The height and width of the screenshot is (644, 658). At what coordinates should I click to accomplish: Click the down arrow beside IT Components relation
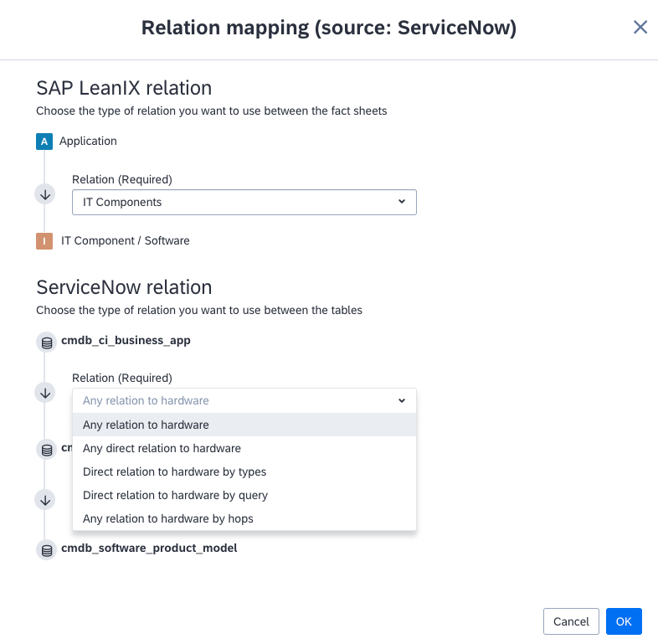coord(45,194)
